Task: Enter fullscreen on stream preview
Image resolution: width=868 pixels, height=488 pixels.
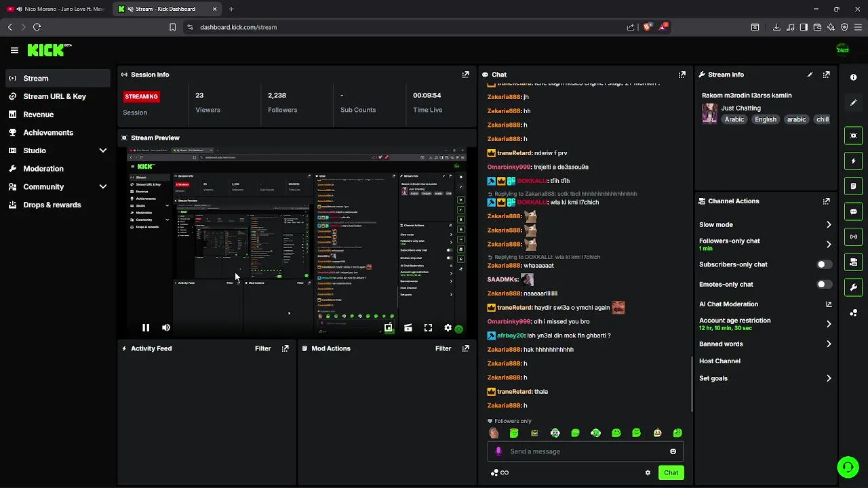Action: click(428, 327)
